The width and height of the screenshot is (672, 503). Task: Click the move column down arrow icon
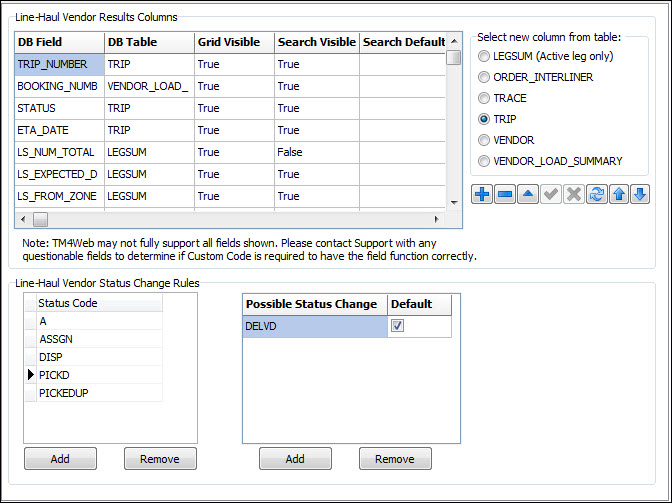click(640, 195)
